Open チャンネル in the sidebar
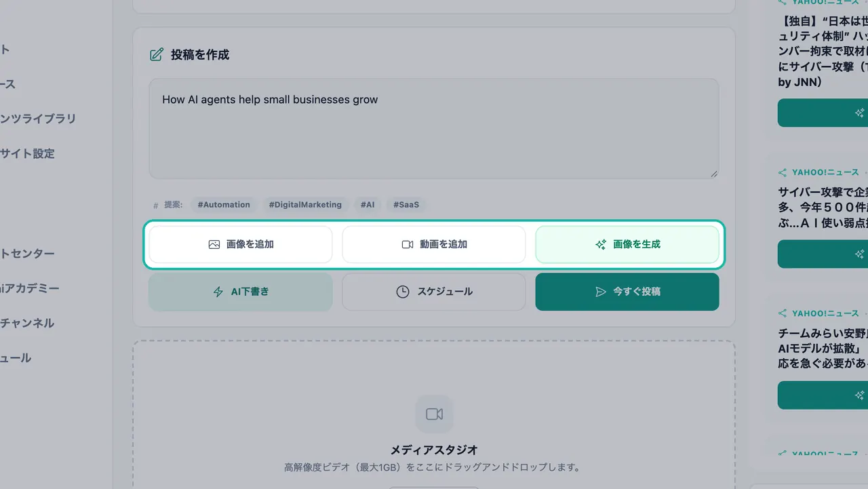This screenshot has height=489, width=868. pyautogui.click(x=27, y=324)
